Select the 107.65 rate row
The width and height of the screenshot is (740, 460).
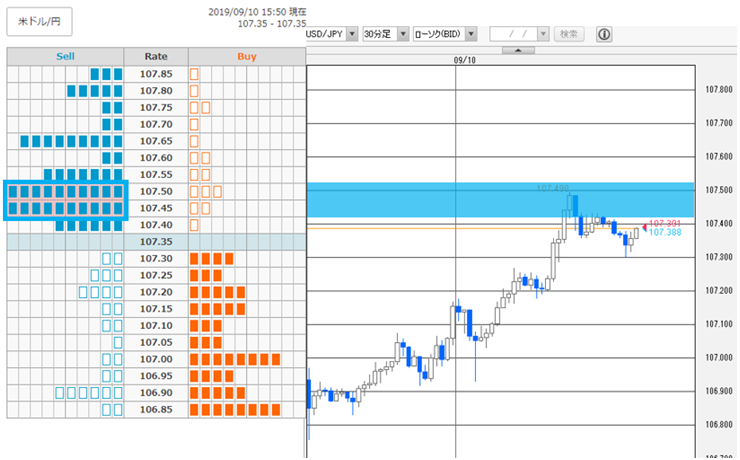[156, 141]
